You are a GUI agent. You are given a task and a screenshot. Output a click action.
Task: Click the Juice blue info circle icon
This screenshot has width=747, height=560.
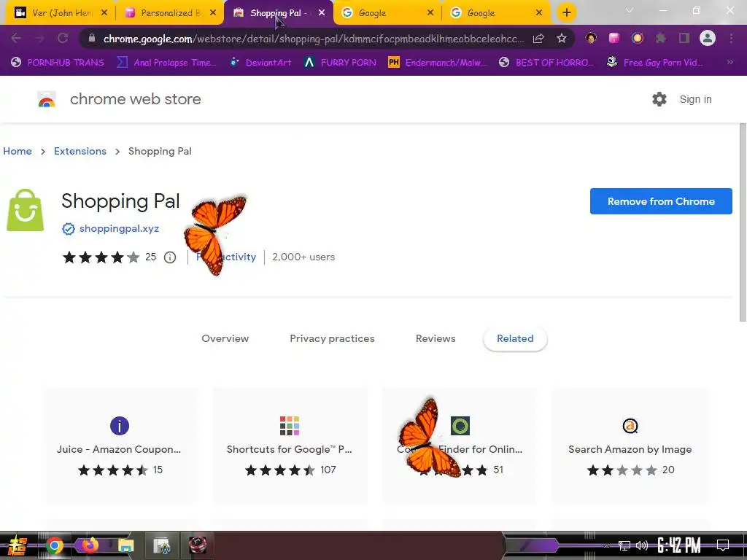[120, 426]
